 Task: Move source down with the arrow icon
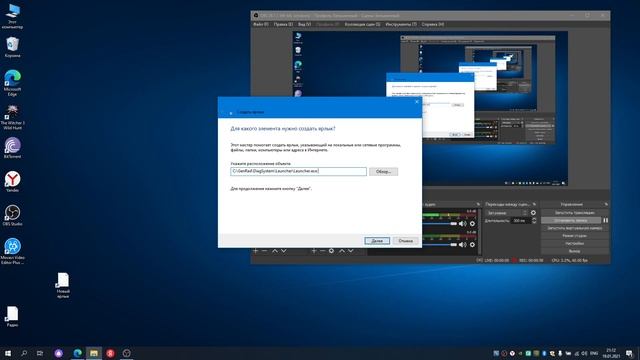click(351, 251)
